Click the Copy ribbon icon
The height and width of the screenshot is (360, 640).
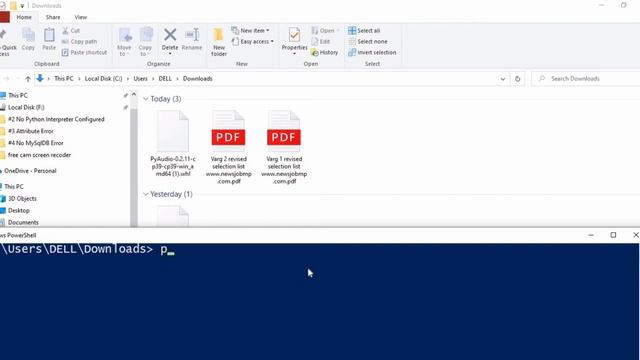click(x=28, y=39)
